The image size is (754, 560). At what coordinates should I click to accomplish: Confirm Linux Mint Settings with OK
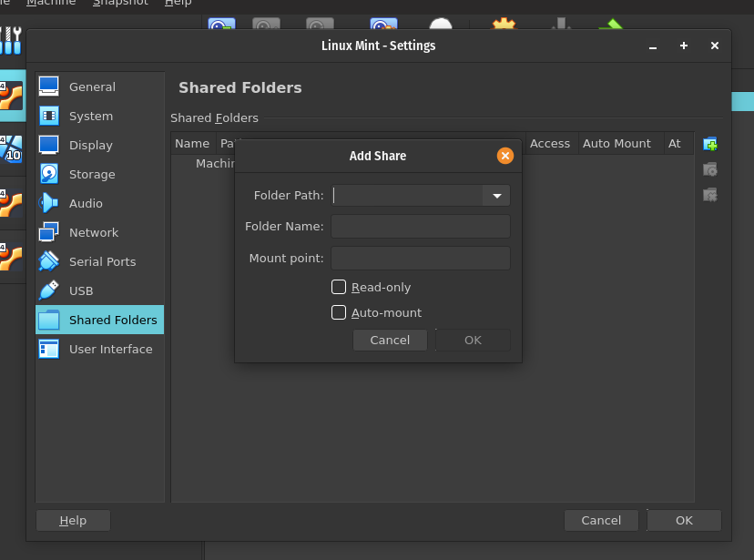(x=684, y=521)
